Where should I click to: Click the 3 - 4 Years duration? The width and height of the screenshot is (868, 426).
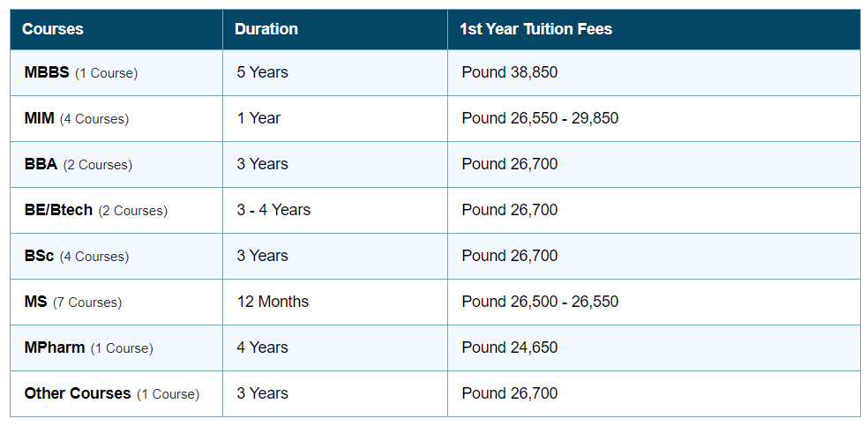coord(273,210)
